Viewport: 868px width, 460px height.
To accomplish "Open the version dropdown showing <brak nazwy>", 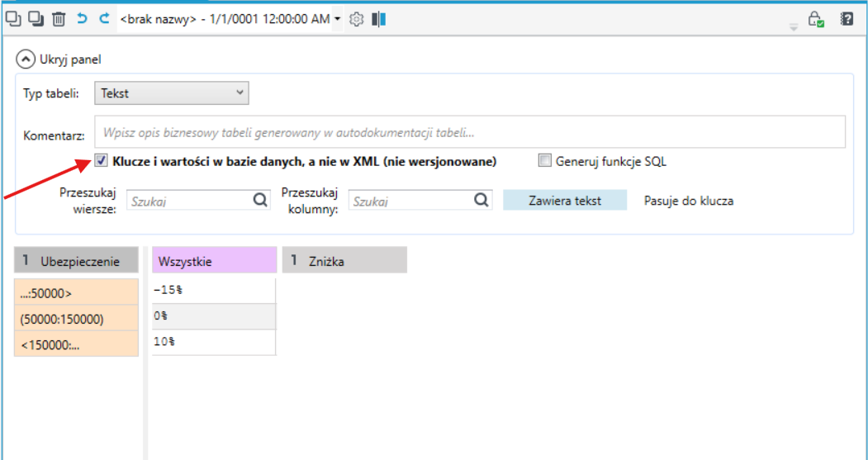I will pyautogui.click(x=230, y=19).
